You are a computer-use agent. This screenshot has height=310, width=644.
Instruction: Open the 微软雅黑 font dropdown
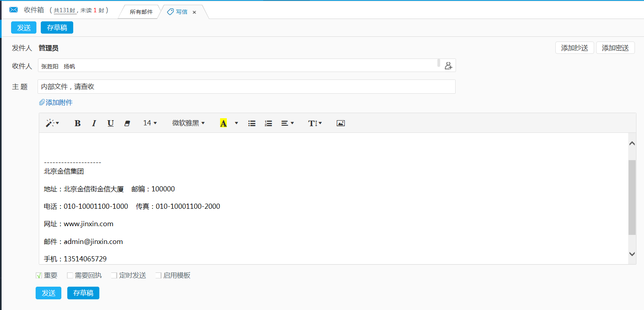coord(188,123)
